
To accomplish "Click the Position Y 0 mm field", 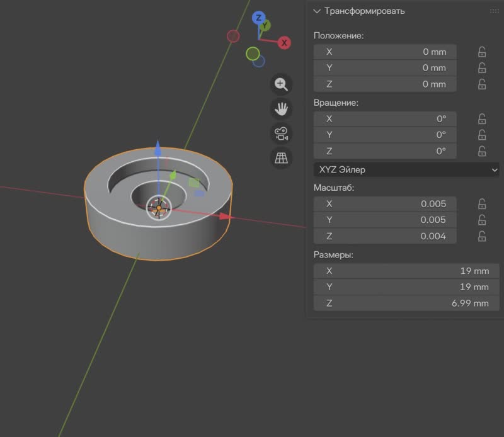I will point(385,68).
